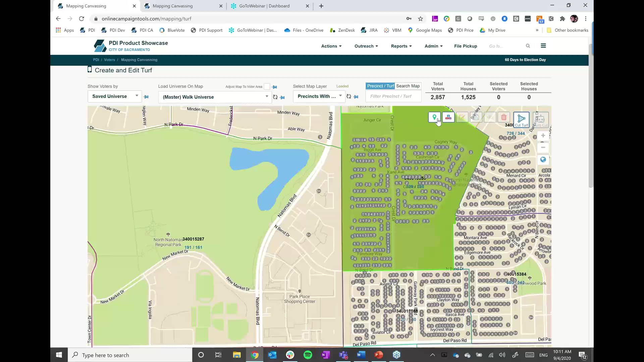This screenshot has height=362, width=644.
Task: Zoom out using the map minus control
Action: [x=543, y=147]
